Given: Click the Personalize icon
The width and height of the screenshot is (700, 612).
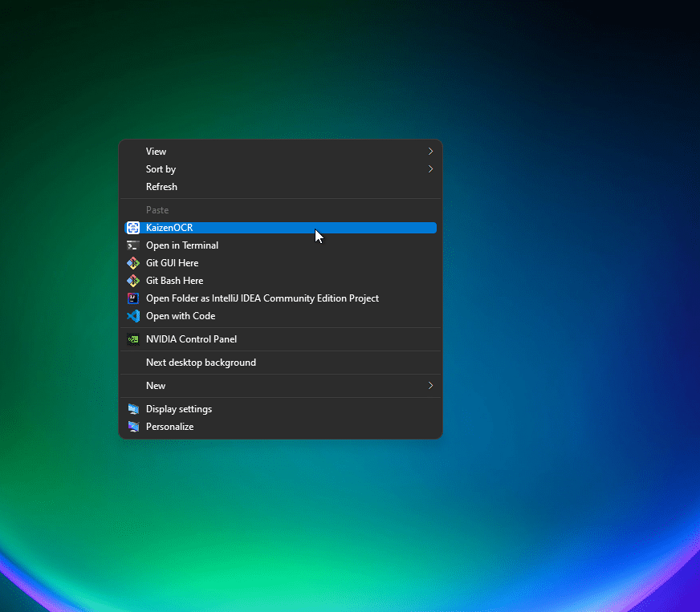Looking at the screenshot, I should [133, 427].
